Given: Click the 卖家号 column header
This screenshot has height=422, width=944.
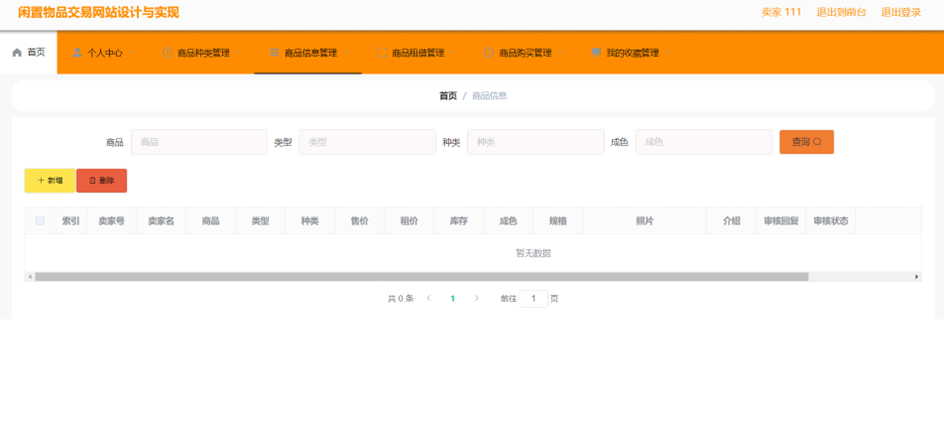Looking at the screenshot, I should pos(112,221).
